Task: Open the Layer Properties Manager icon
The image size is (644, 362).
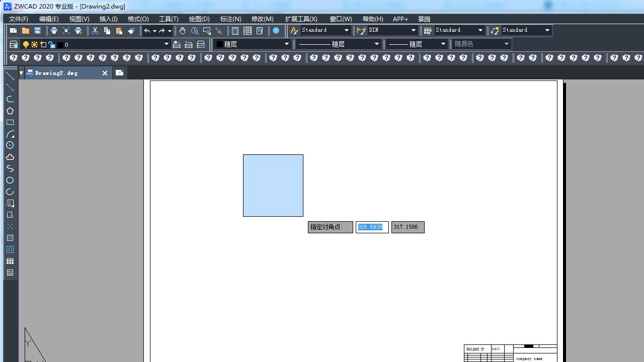Action: point(14,45)
